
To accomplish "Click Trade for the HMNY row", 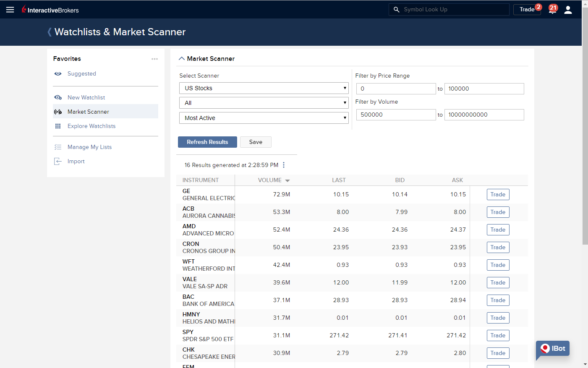I will [498, 318].
